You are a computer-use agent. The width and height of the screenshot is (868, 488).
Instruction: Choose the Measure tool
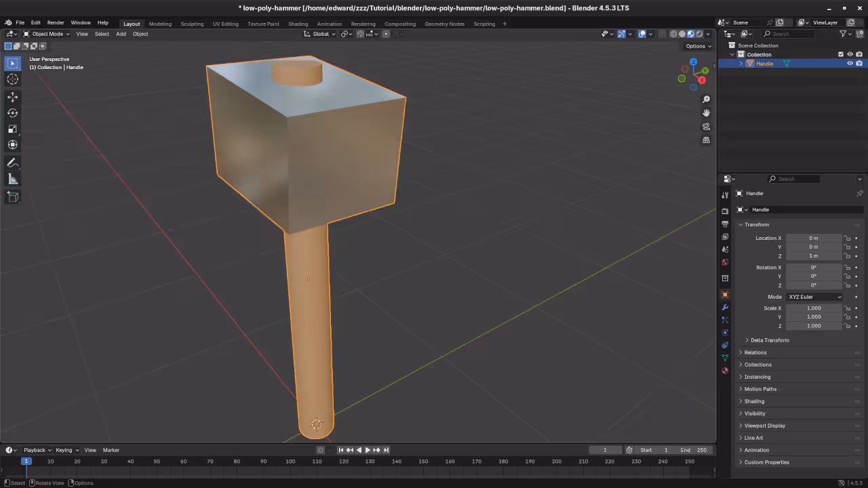click(12, 179)
